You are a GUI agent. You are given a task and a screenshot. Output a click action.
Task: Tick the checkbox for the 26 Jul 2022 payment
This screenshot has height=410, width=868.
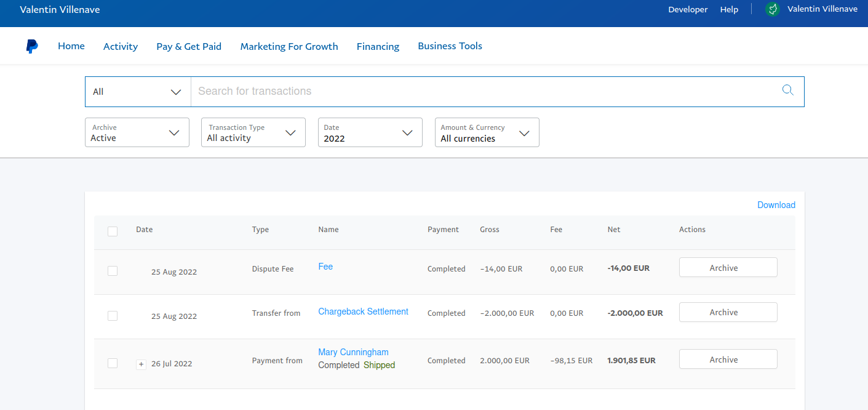click(x=113, y=363)
